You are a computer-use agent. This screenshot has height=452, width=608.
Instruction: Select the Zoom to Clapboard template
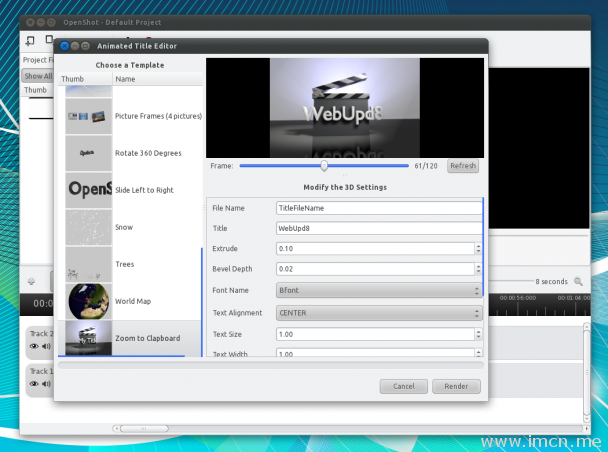pos(130,338)
